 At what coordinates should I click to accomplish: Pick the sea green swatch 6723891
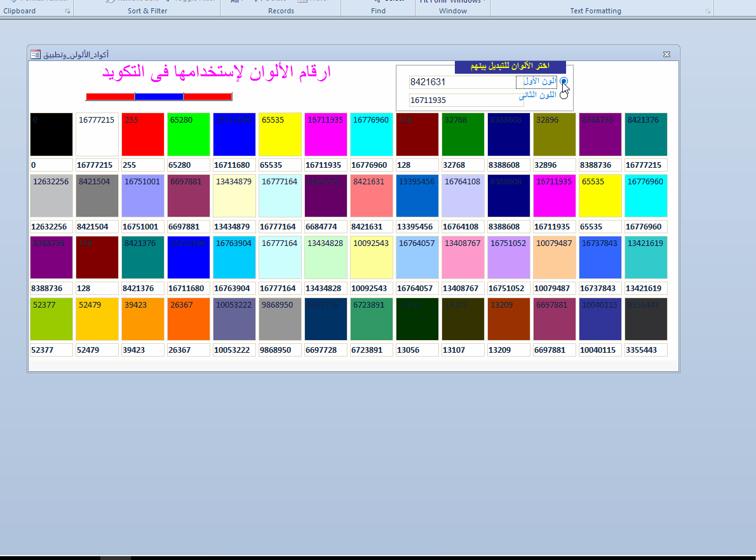pos(371,319)
